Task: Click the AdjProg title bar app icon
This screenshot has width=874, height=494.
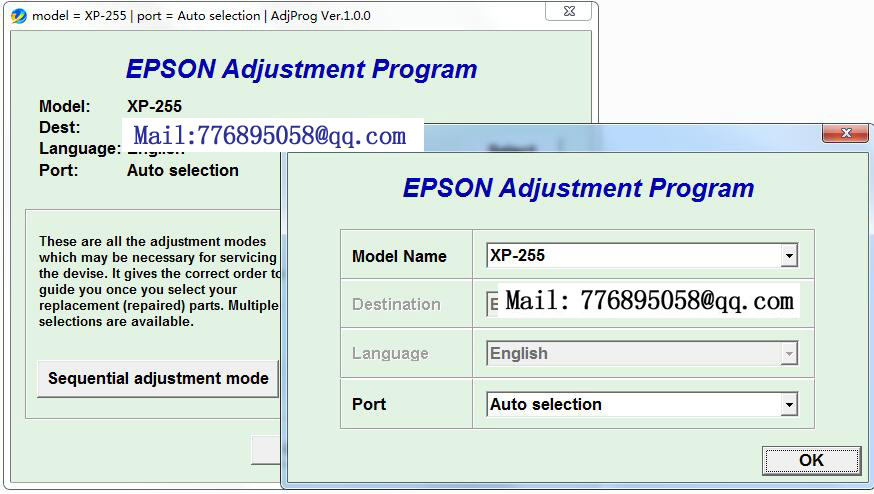Action: tap(18, 16)
